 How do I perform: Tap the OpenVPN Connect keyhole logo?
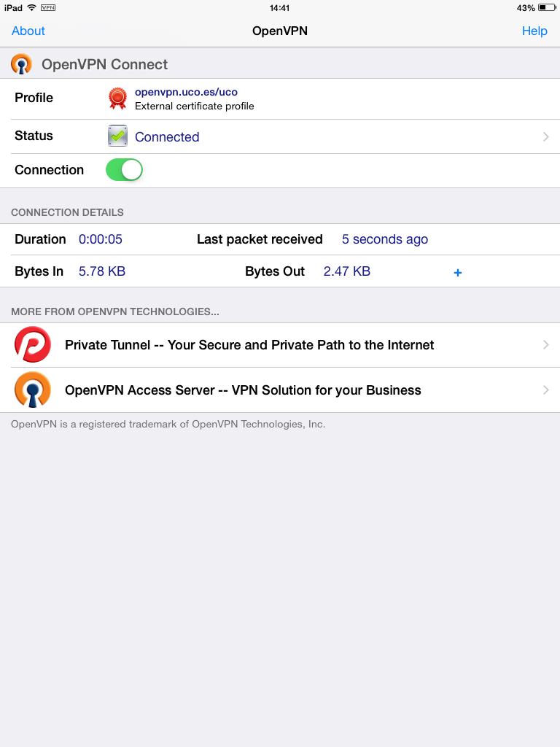coord(21,64)
